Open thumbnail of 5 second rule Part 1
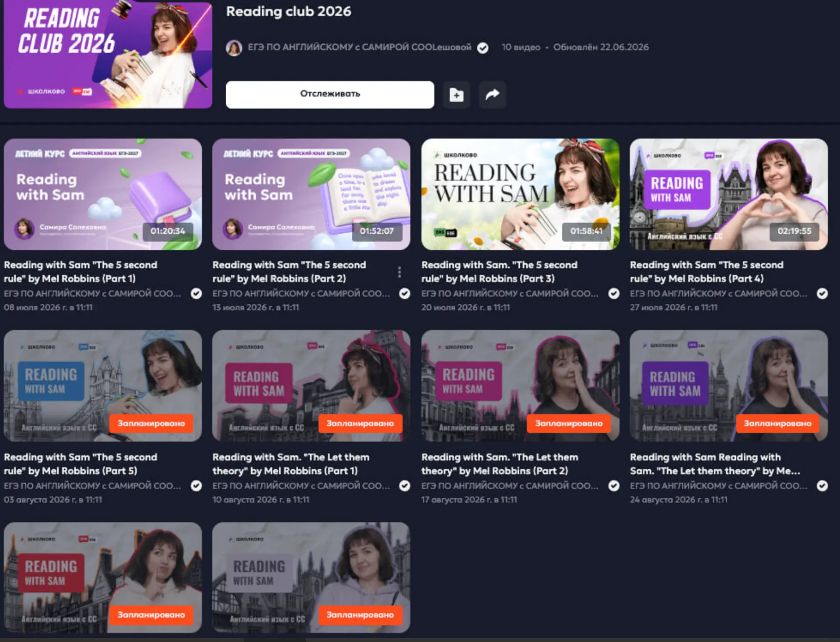Screen dimensions: 840x642 103,194
